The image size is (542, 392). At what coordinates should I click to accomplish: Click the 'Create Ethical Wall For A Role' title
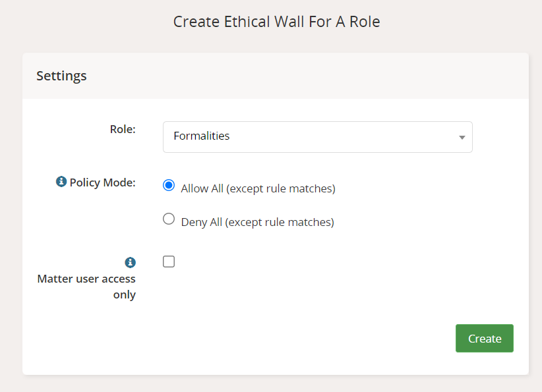click(x=276, y=22)
